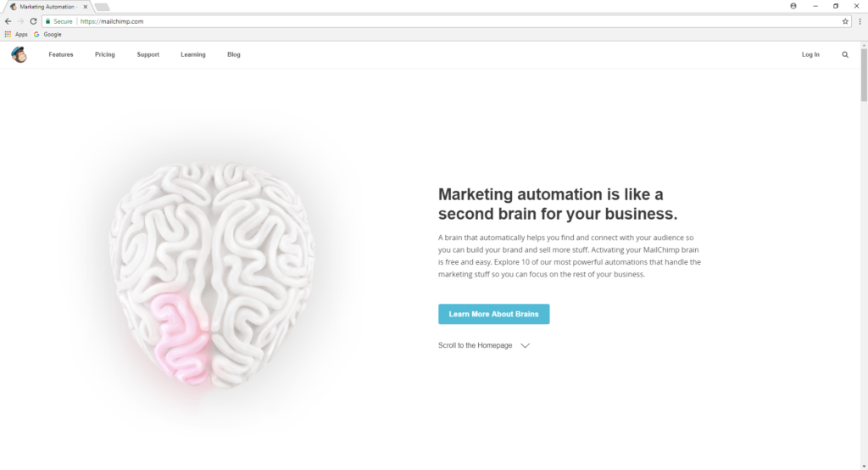Go to the Learning section
868x470 pixels.
click(192, 54)
